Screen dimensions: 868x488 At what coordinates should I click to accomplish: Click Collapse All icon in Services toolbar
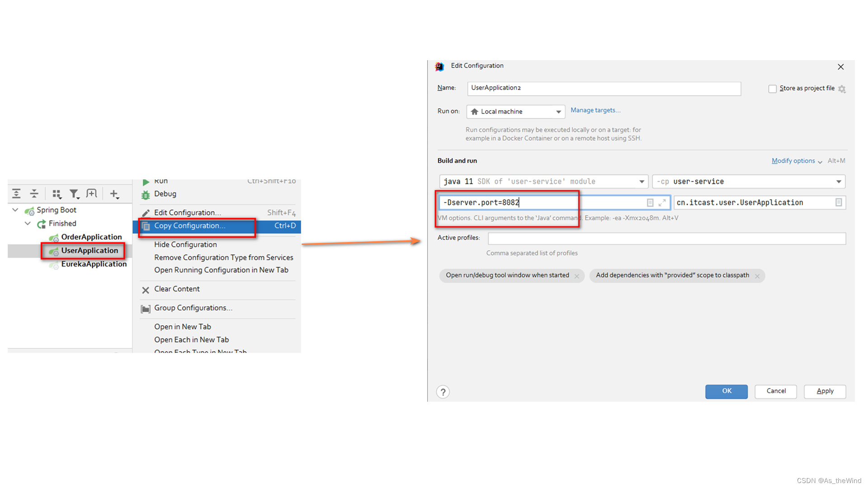pos(34,194)
